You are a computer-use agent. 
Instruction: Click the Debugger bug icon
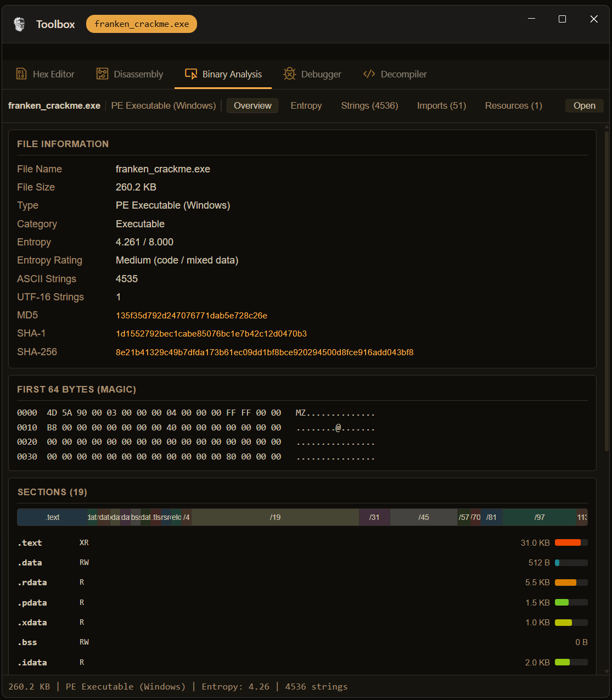coord(289,74)
